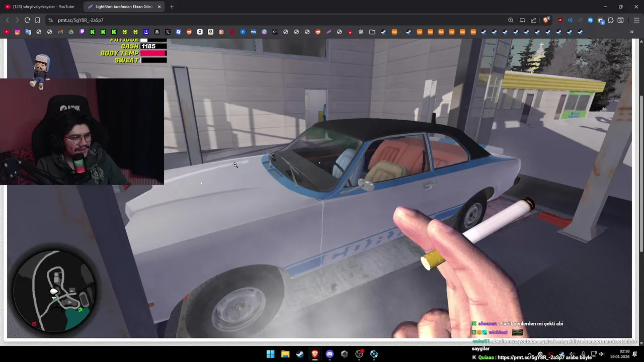
Task: View site information for prnt.sc
Action: point(50,20)
